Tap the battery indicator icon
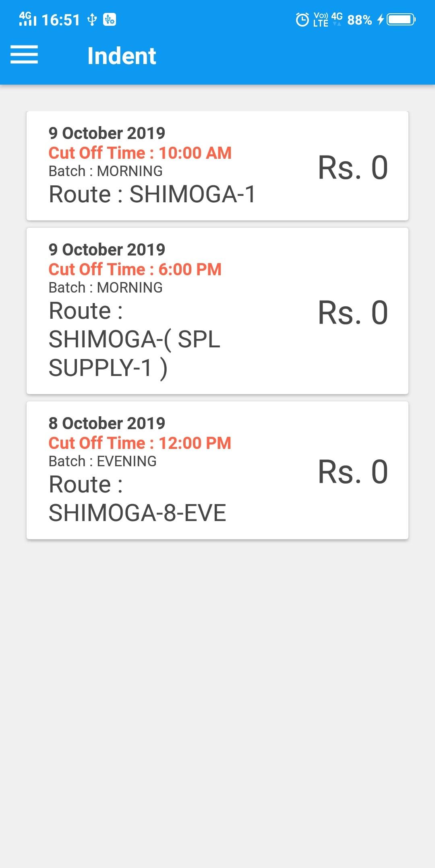This screenshot has height=868, width=435. click(x=401, y=19)
